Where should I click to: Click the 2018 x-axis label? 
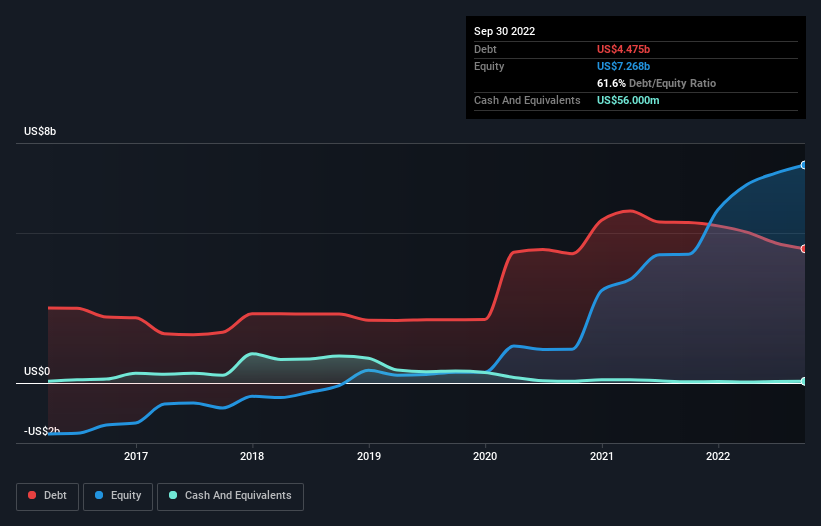tap(252, 456)
